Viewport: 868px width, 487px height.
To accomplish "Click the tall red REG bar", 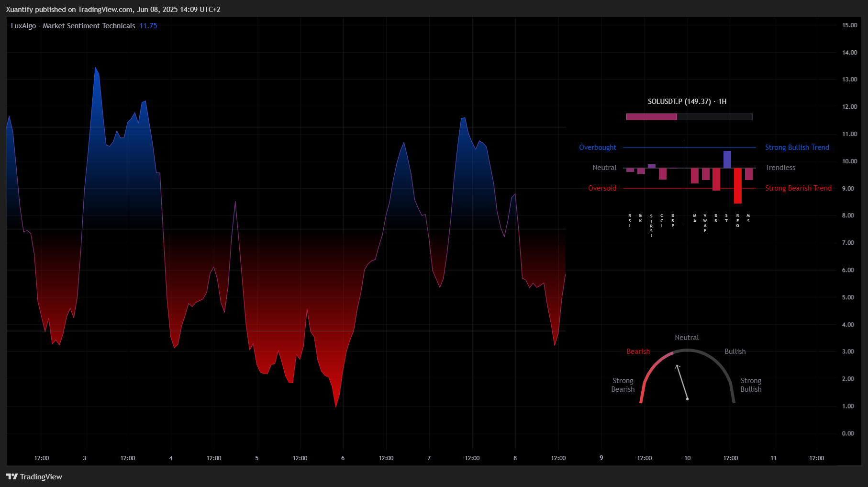I will click(x=738, y=186).
